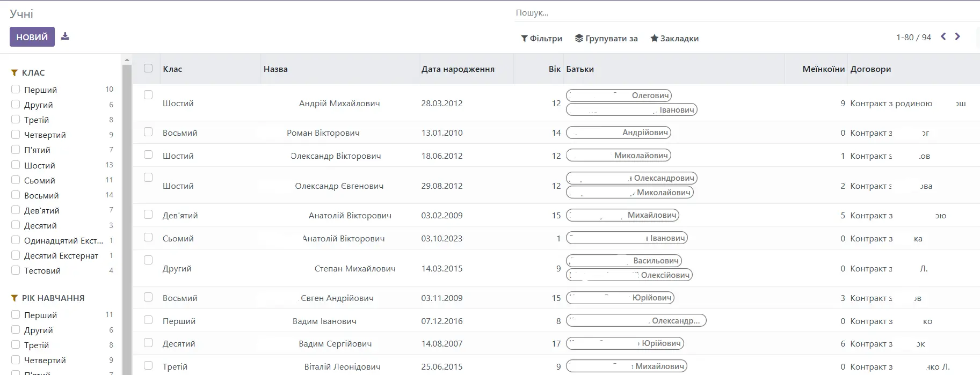Open the Закладки dropdown
Viewport: 980px width, 375px height.
coord(674,39)
